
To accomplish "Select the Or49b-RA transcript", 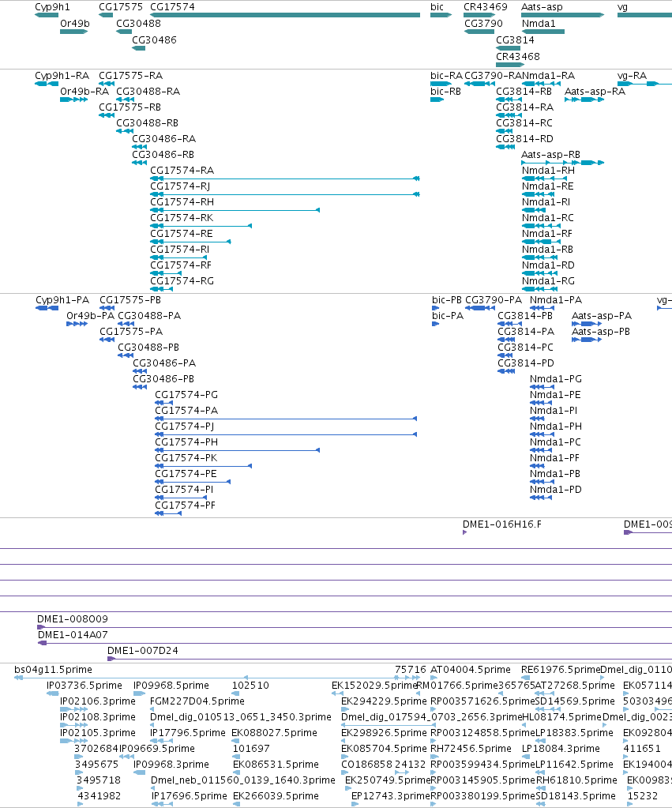I will click(x=84, y=92).
